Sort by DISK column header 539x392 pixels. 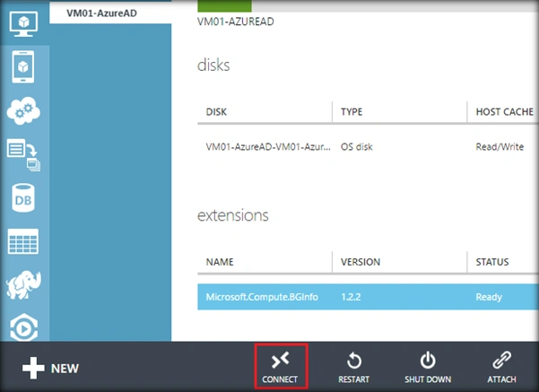coord(216,112)
